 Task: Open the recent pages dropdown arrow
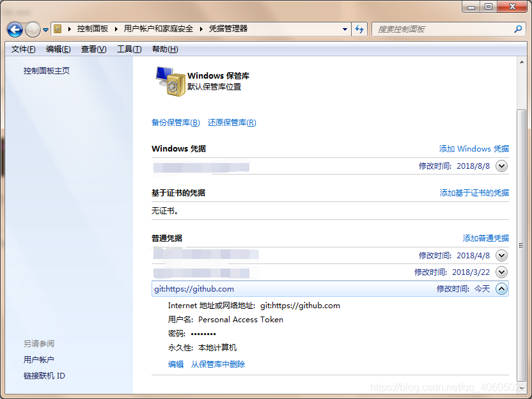pyautogui.click(x=45, y=30)
